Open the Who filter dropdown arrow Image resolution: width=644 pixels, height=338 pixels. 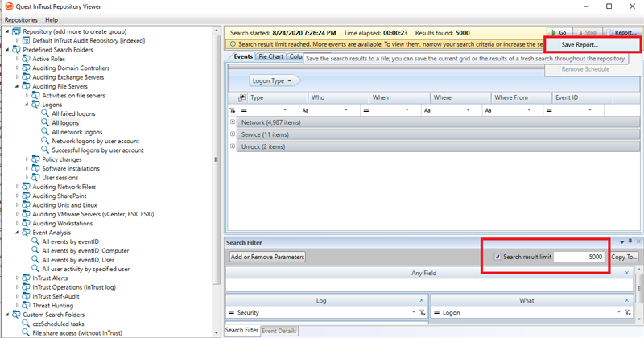coord(346,110)
